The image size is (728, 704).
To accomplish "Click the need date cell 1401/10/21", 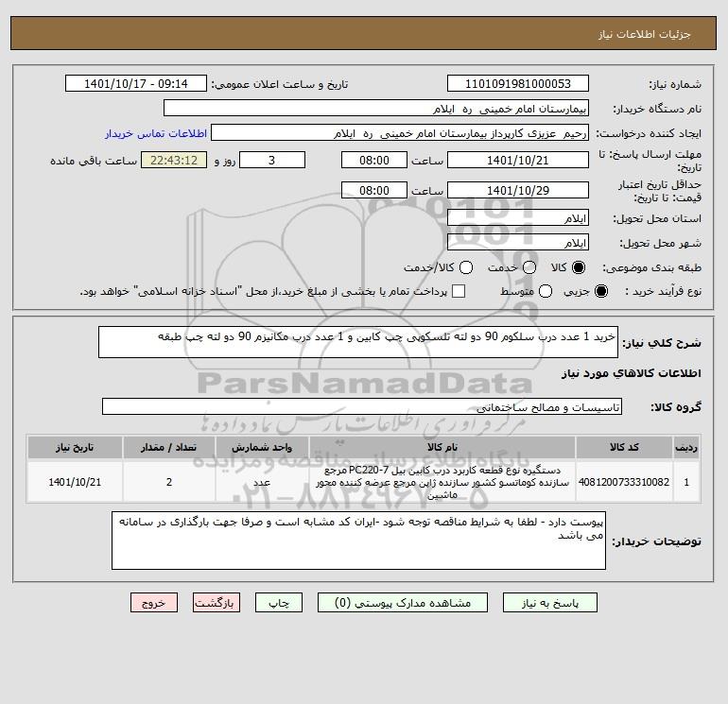I will click(75, 482).
